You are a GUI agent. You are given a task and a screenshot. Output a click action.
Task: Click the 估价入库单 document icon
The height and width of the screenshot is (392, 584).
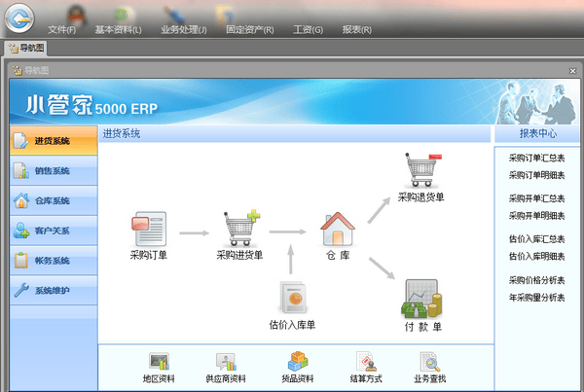click(292, 296)
